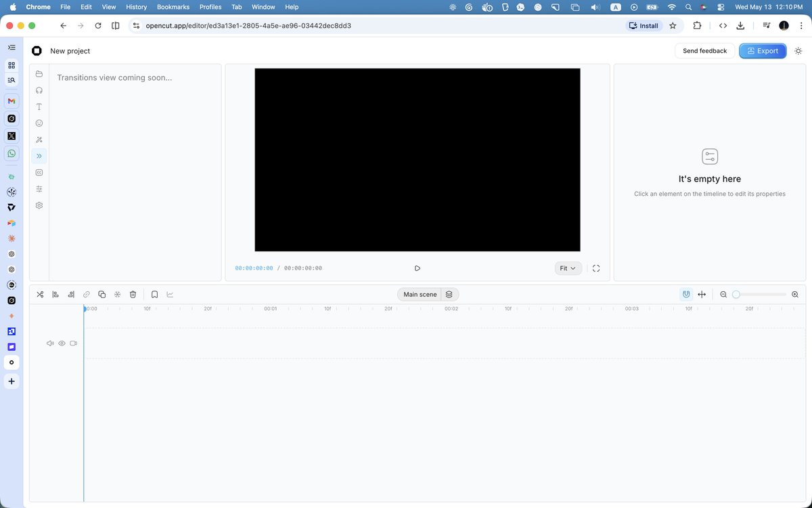Viewport: 812px width, 508px height.
Task: Click the Delete trash icon in the timeline toolbar
Action: [x=133, y=294]
